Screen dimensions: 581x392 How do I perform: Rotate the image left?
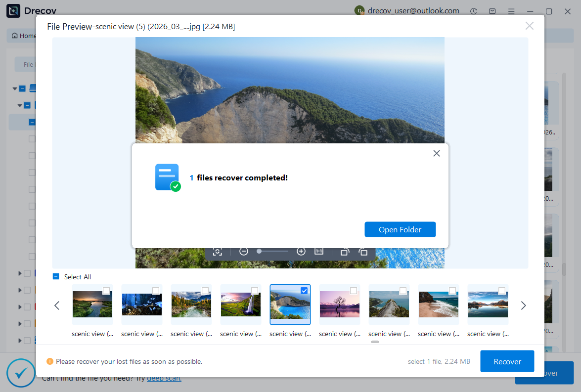pos(345,252)
